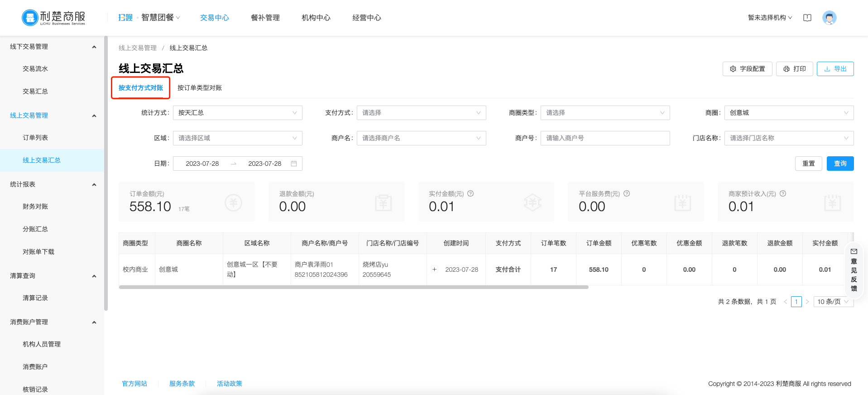868x395 pixels.
Task: Open the user avatar menu
Action: tap(830, 18)
